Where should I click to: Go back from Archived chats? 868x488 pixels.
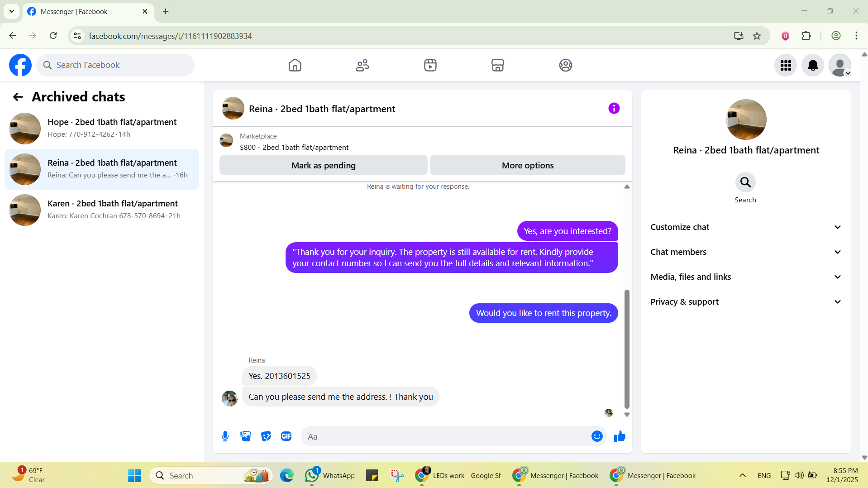click(18, 97)
